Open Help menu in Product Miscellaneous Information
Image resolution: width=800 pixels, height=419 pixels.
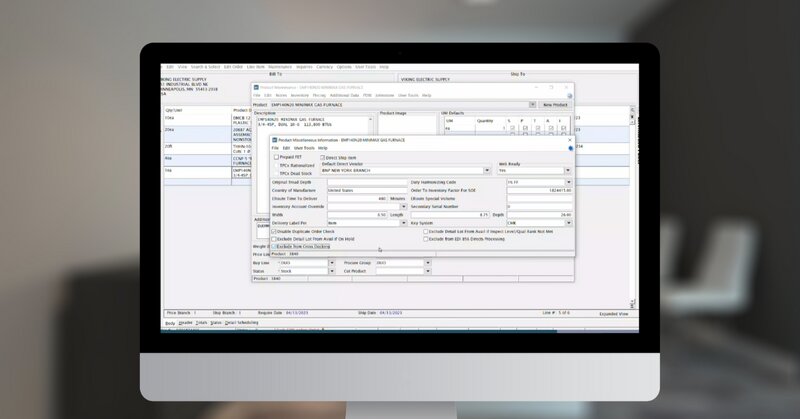322,148
